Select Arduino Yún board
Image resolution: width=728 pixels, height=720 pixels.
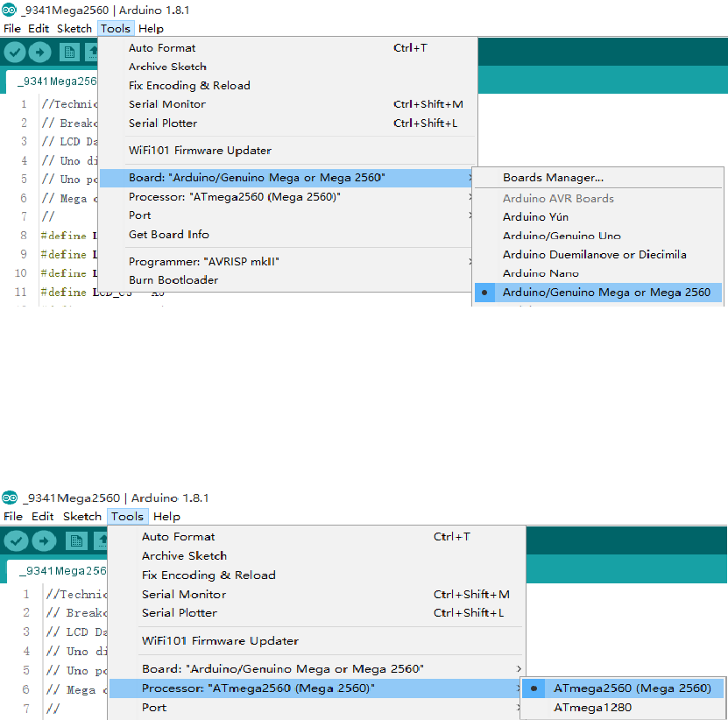point(598,217)
